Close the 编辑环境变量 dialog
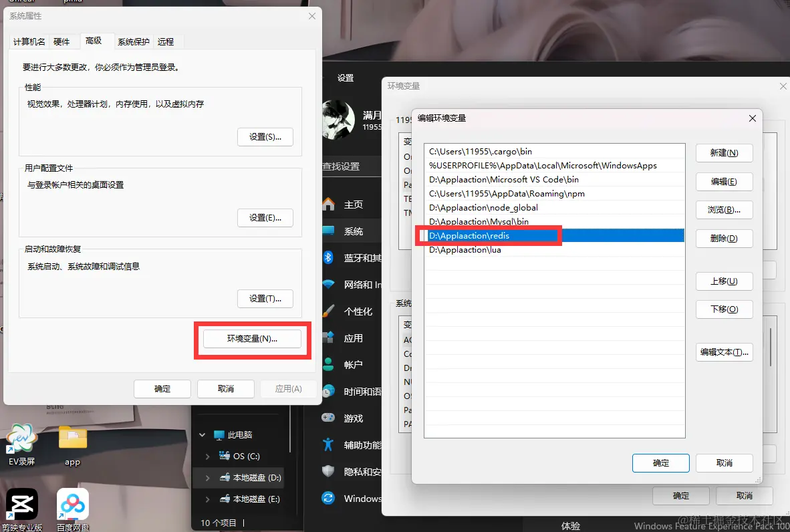 [x=752, y=118]
